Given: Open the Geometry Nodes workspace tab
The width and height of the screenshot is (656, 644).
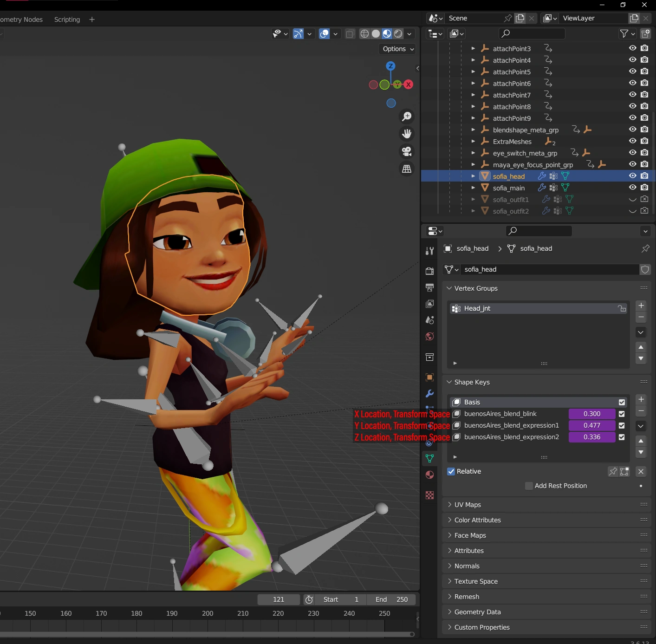Looking at the screenshot, I should 21,20.
